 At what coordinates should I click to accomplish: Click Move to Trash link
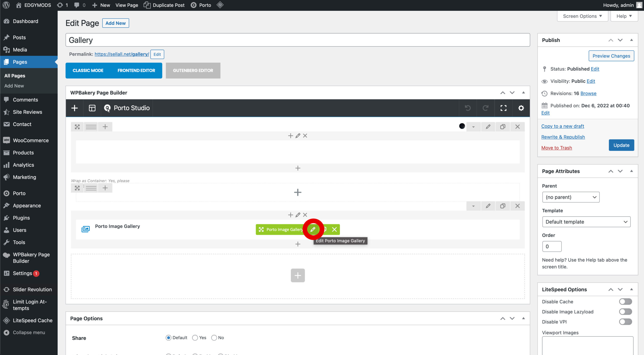556,148
